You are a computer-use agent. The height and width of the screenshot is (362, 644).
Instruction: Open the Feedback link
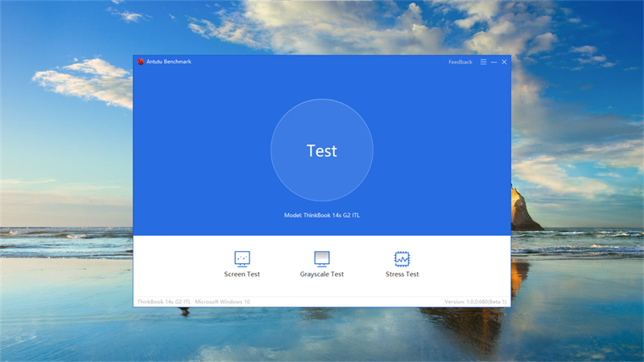click(x=460, y=62)
